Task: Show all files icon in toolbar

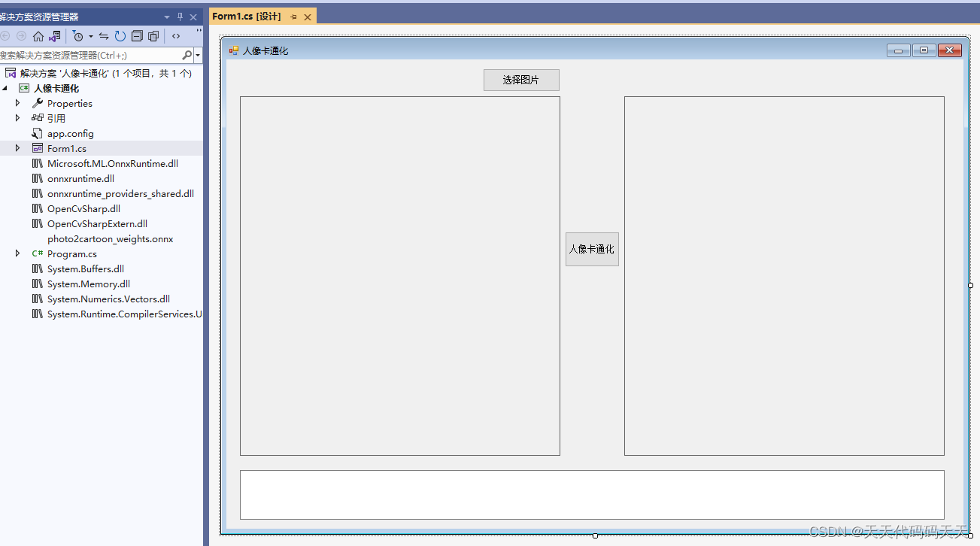Action: click(x=153, y=36)
